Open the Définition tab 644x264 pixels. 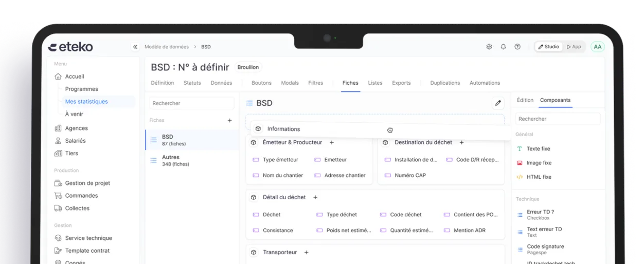click(163, 83)
